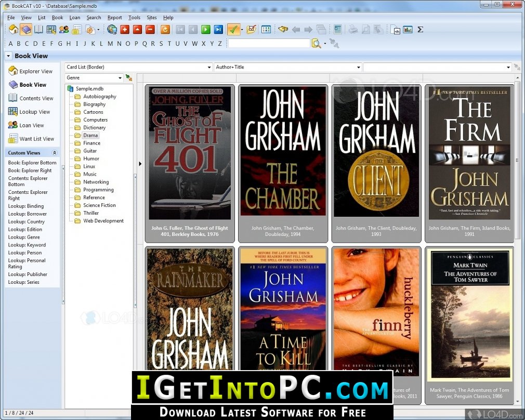
Task: Click the Lookup View grid toolbar icon
Action: point(51,30)
